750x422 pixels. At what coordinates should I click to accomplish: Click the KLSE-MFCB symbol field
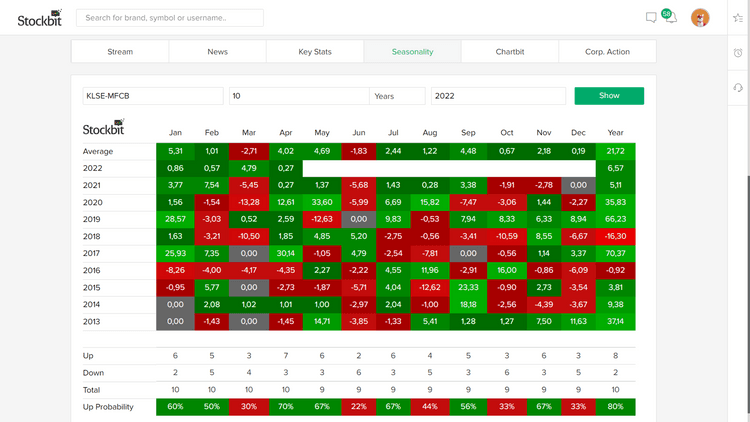click(152, 96)
